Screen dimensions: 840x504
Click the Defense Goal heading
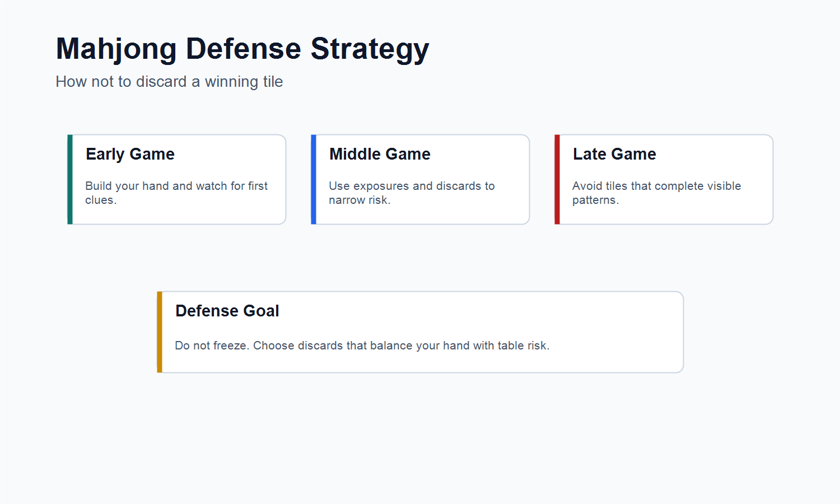(x=227, y=311)
